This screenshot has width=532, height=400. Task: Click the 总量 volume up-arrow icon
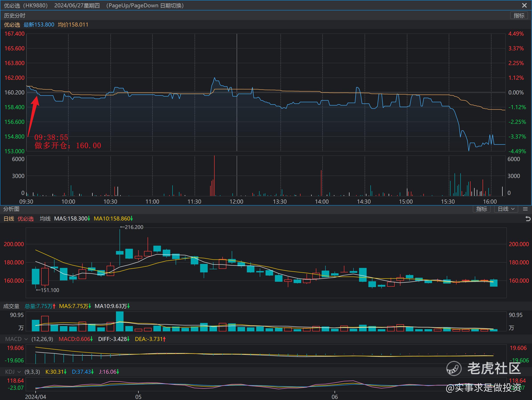54,306
